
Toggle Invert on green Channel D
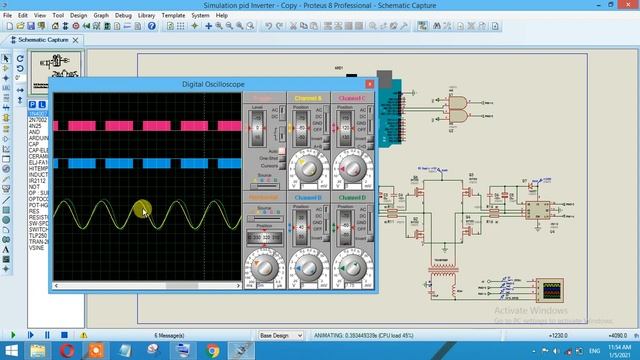[x=370, y=238]
